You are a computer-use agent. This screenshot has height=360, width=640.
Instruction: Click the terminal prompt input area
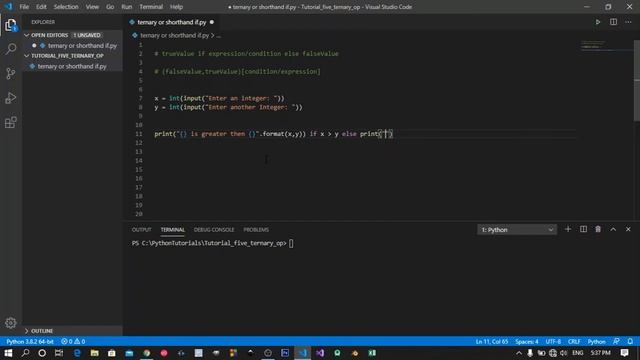pyautogui.click(x=291, y=243)
